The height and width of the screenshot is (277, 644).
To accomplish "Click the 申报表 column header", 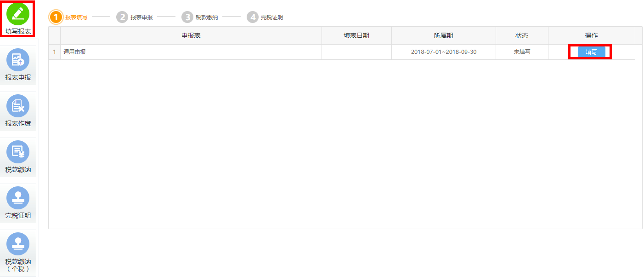I will point(191,35).
